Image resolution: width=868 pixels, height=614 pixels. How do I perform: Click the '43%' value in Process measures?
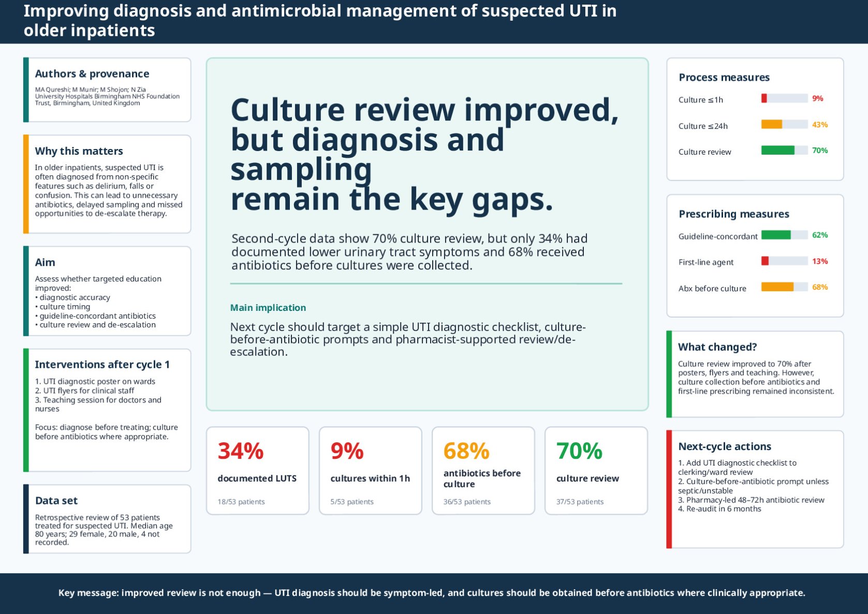[820, 125]
